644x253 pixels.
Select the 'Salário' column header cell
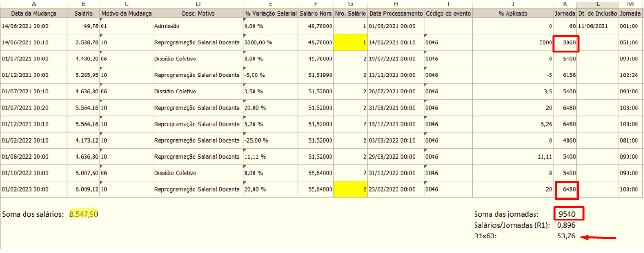point(84,14)
